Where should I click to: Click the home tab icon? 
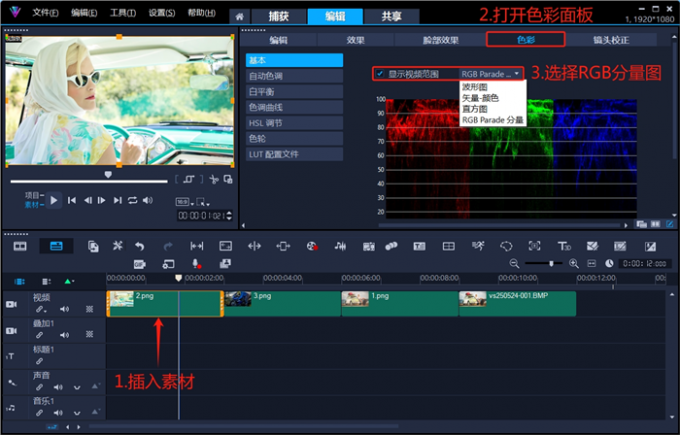coord(239,17)
